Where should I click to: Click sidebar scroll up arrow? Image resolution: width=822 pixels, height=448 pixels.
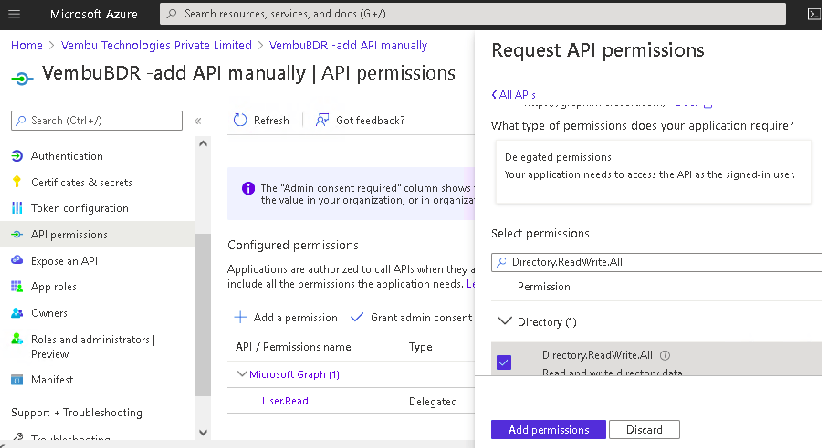[x=203, y=144]
